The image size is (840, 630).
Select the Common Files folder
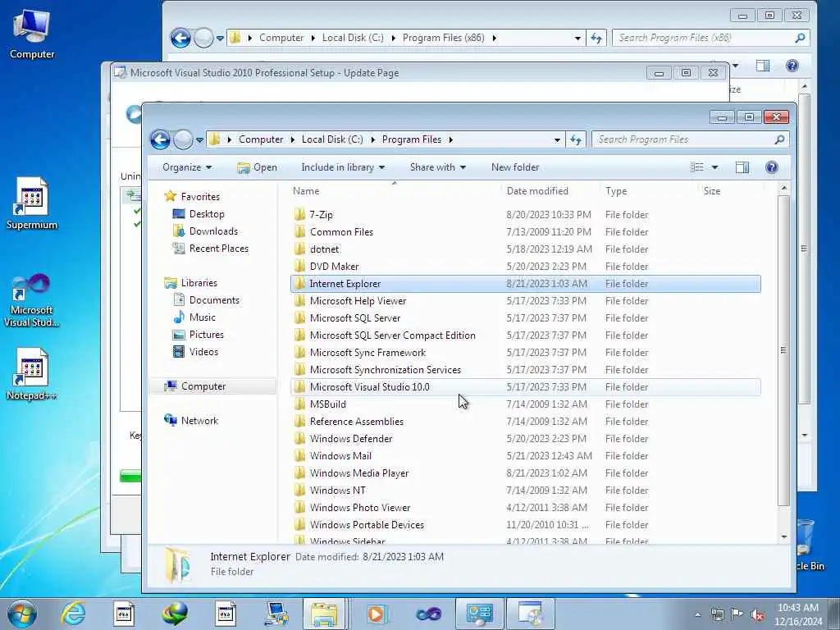pyautogui.click(x=526, y=232)
